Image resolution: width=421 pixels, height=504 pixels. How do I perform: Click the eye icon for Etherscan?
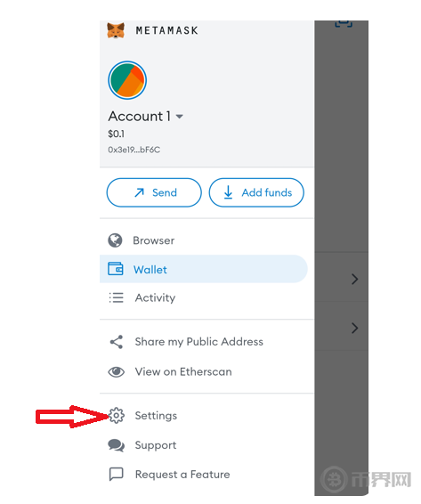[116, 372]
